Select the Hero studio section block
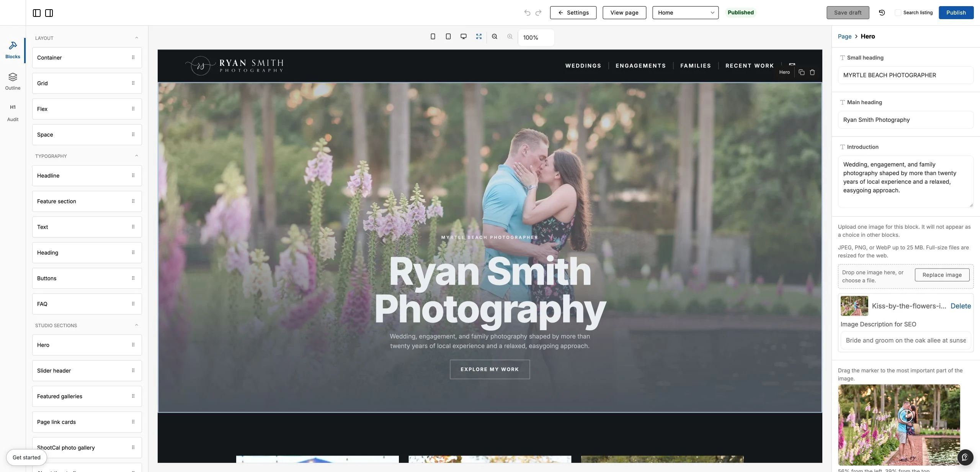Screen dimensions: 980x472 coord(87,345)
